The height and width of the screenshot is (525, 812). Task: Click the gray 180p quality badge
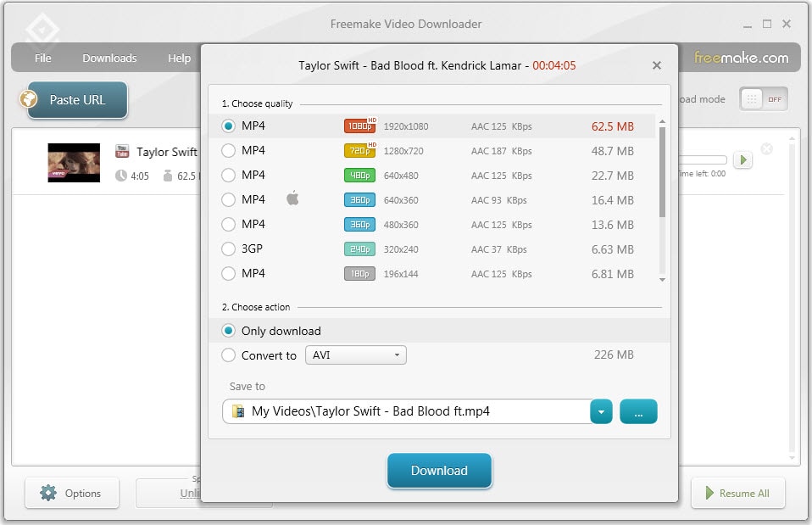[359, 274]
